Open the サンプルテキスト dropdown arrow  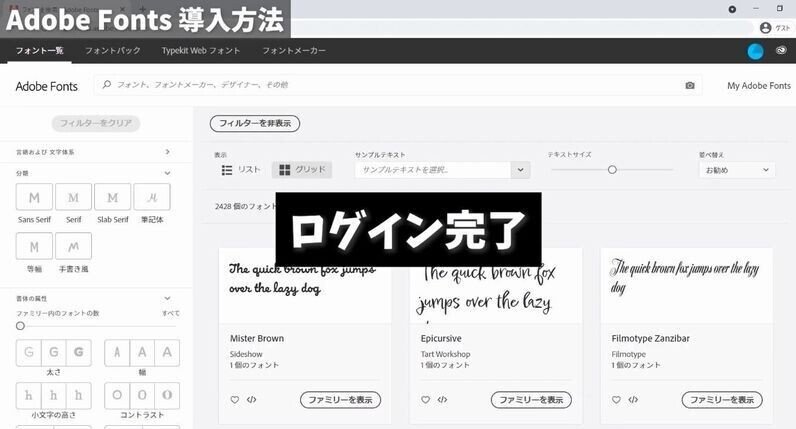coord(520,170)
